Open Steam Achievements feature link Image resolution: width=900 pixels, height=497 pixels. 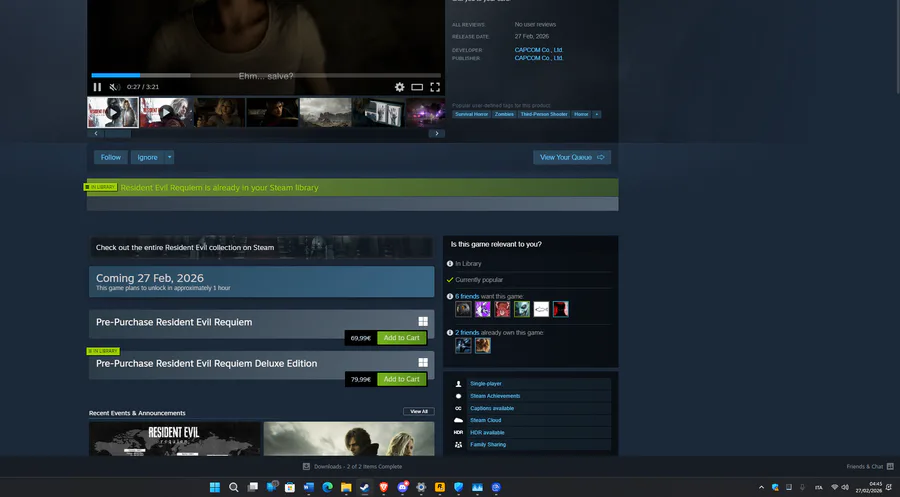(495, 396)
